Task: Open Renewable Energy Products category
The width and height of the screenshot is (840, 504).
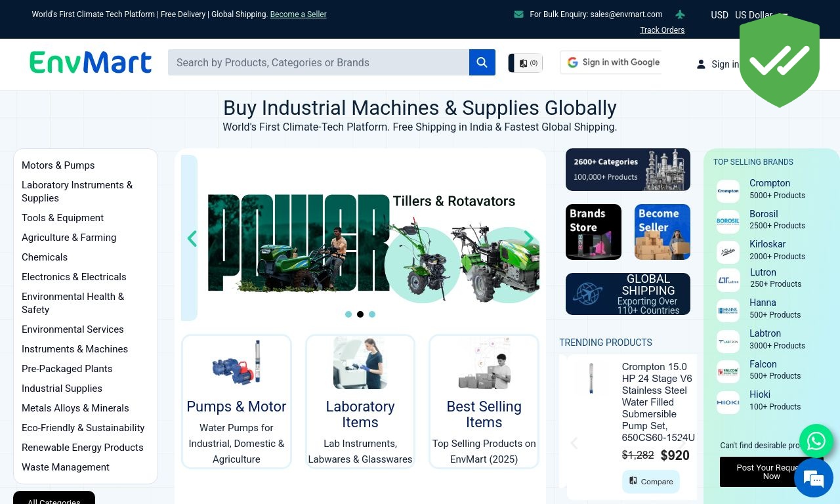Action: (x=83, y=448)
